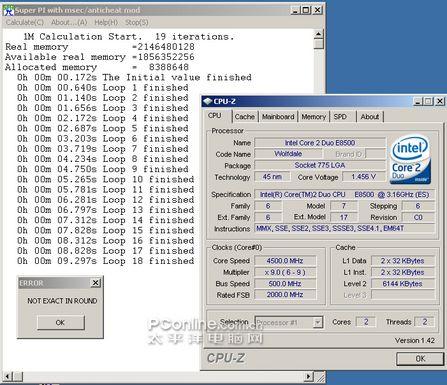Click the Name field 'Intel Core 2 Duo E8500'
Image resolution: width=447 pixels, height=385 pixels.
coord(320,143)
